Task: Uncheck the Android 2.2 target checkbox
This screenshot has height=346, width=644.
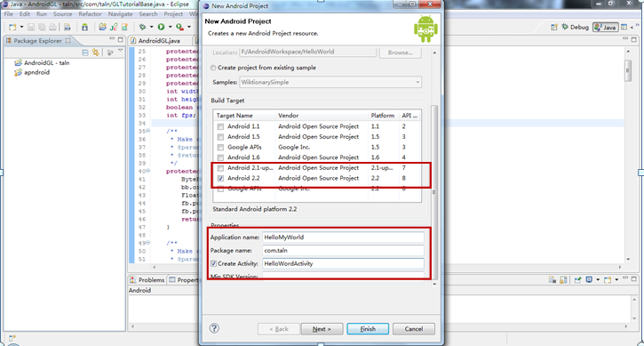Action: (220, 179)
